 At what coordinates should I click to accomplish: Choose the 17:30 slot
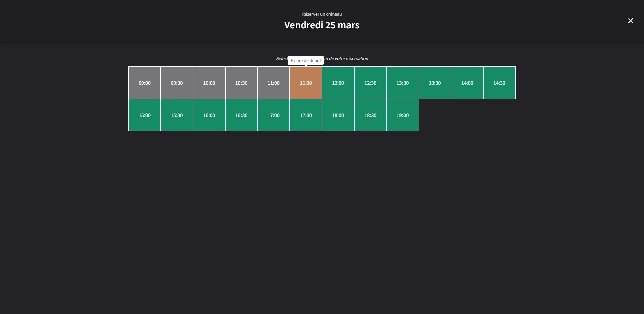[306, 115]
